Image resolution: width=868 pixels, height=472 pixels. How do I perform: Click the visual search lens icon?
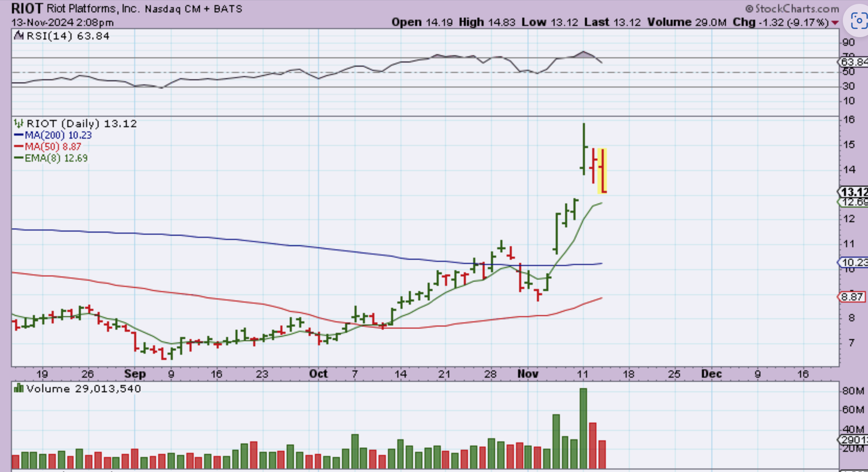click(859, 20)
